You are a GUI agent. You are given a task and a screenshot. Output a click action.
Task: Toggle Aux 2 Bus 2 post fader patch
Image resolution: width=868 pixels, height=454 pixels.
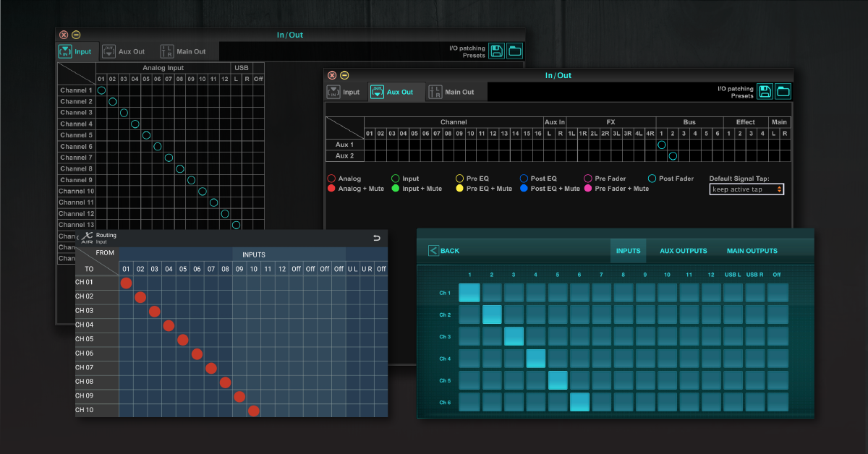(x=673, y=155)
